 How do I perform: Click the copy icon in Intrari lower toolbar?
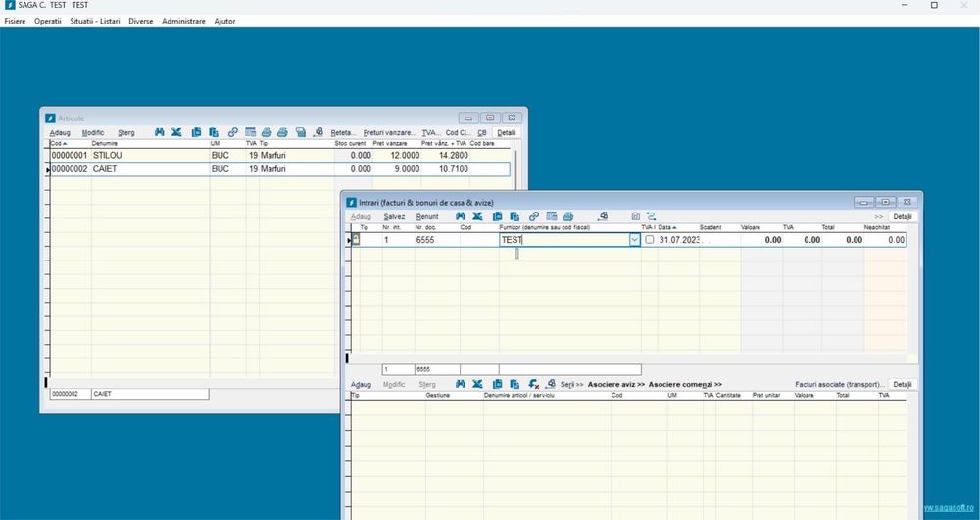click(x=498, y=384)
